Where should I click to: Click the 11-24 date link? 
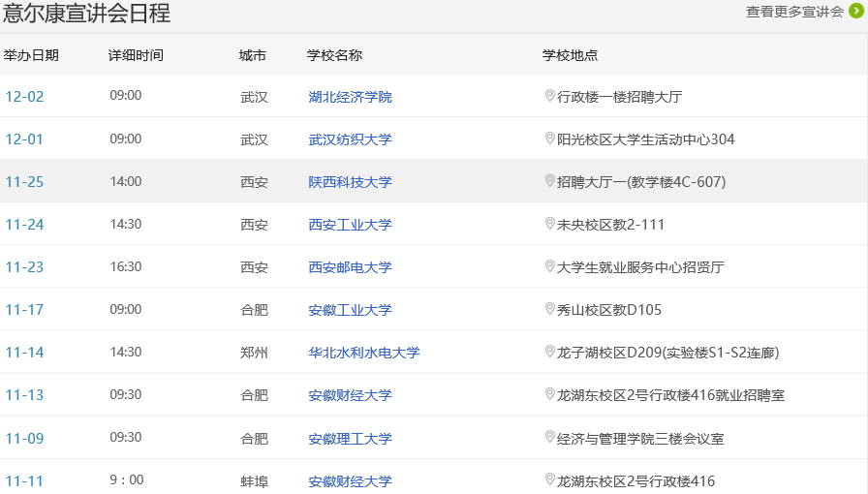[24, 225]
